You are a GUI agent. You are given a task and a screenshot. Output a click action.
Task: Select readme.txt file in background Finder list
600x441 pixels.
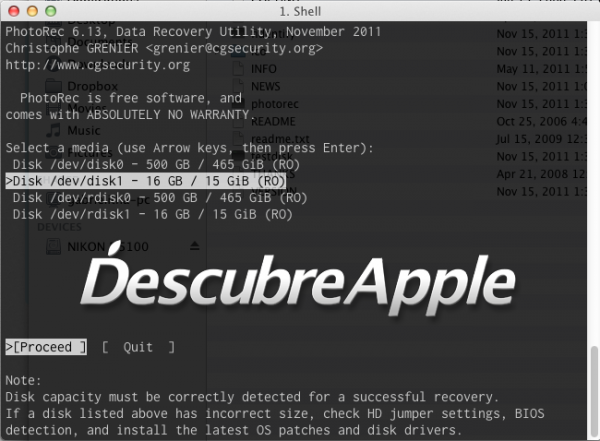click(280, 139)
